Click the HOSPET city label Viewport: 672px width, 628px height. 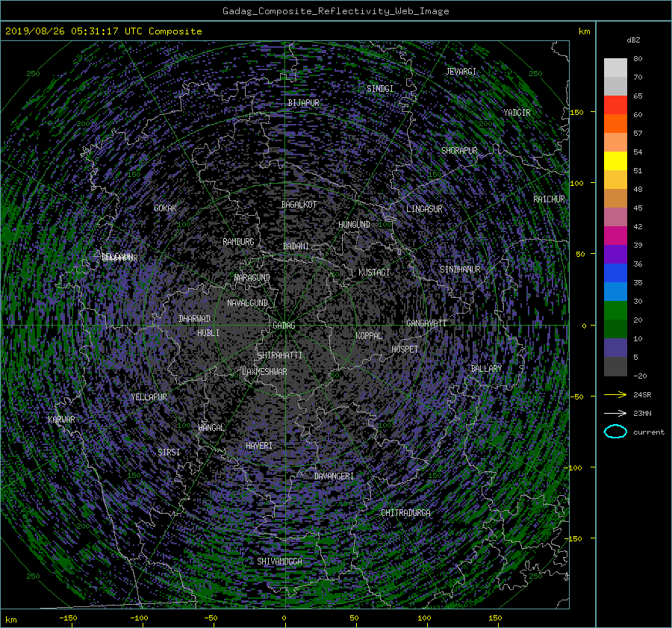point(405,349)
